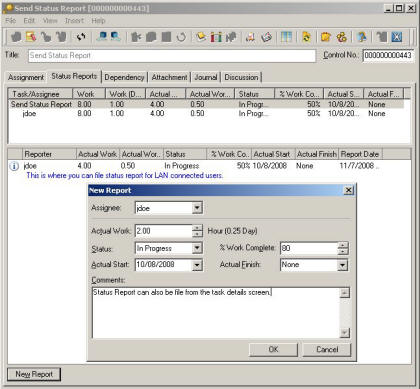Expand the Status dropdown showing In Progress

pos(197,248)
